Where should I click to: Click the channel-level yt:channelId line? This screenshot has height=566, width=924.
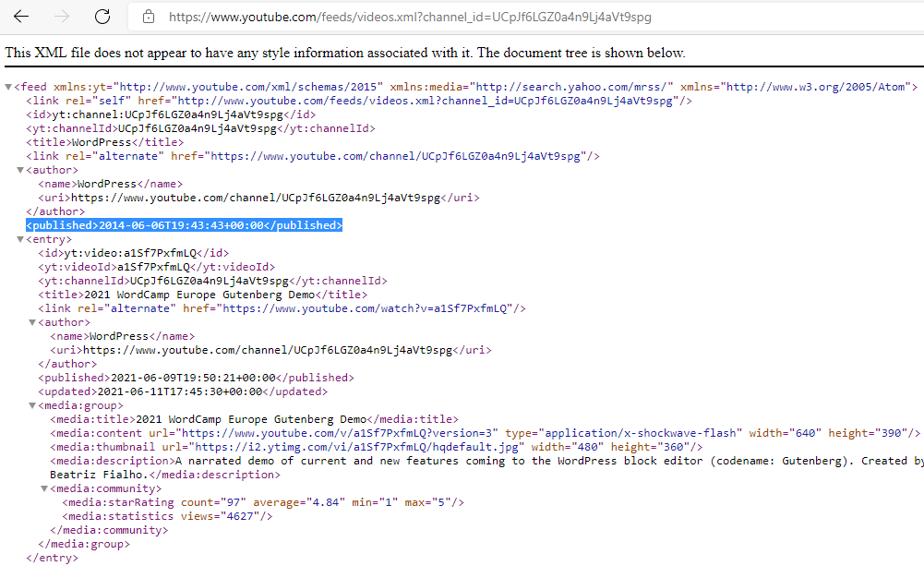pyautogui.click(x=200, y=128)
